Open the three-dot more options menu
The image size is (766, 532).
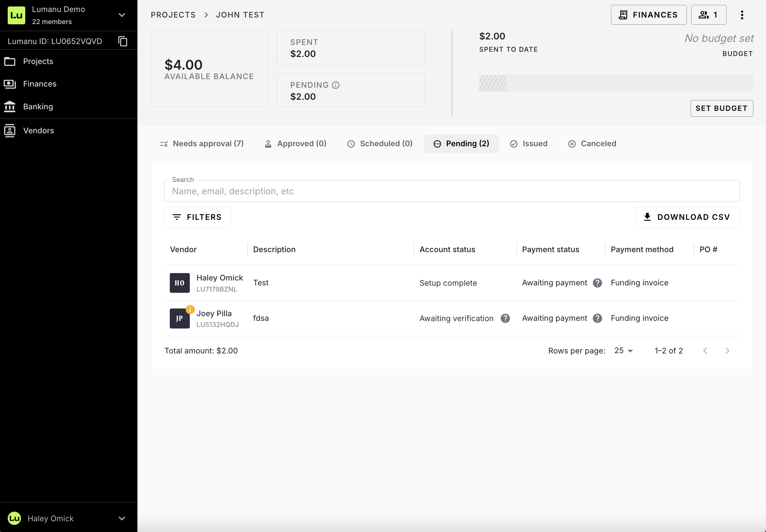pos(742,15)
